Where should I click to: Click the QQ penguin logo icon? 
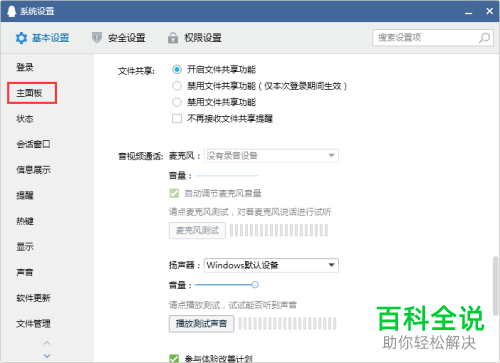(x=12, y=11)
